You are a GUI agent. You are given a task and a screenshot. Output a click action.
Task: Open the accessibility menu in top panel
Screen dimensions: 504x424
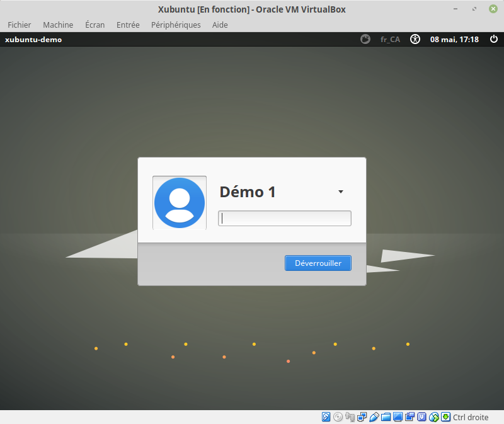(415, 39)
